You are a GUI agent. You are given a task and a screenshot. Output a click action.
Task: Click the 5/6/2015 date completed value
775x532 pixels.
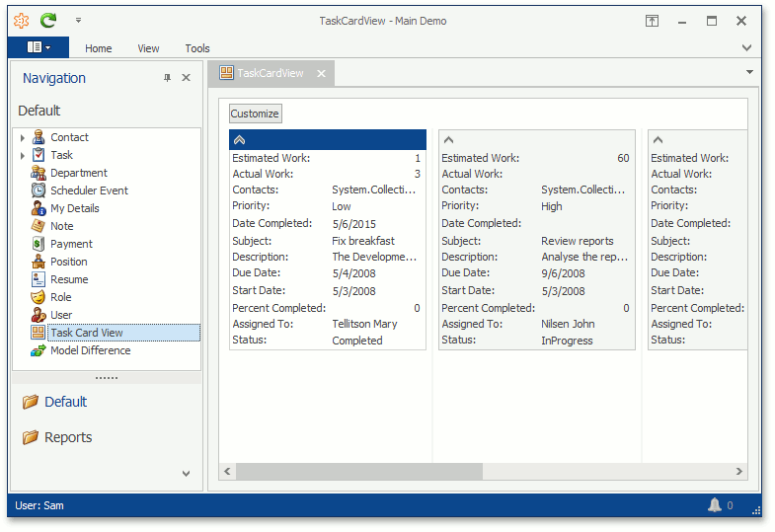coord(354,224)
